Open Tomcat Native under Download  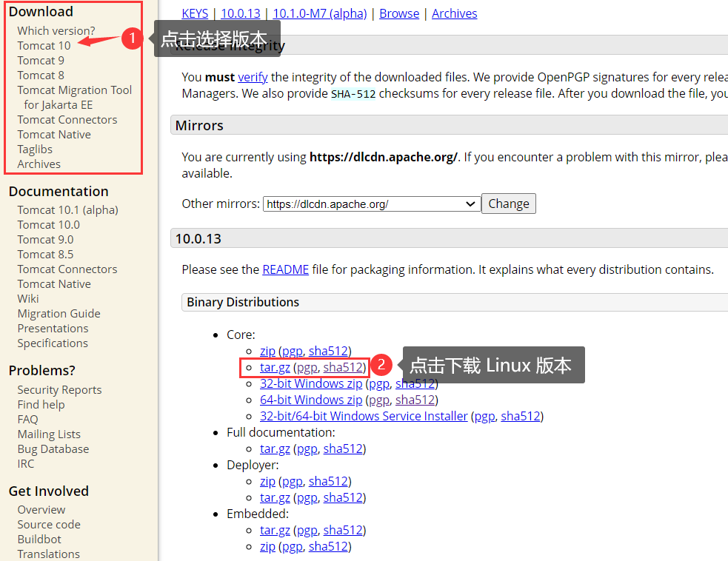pos(54,135)
